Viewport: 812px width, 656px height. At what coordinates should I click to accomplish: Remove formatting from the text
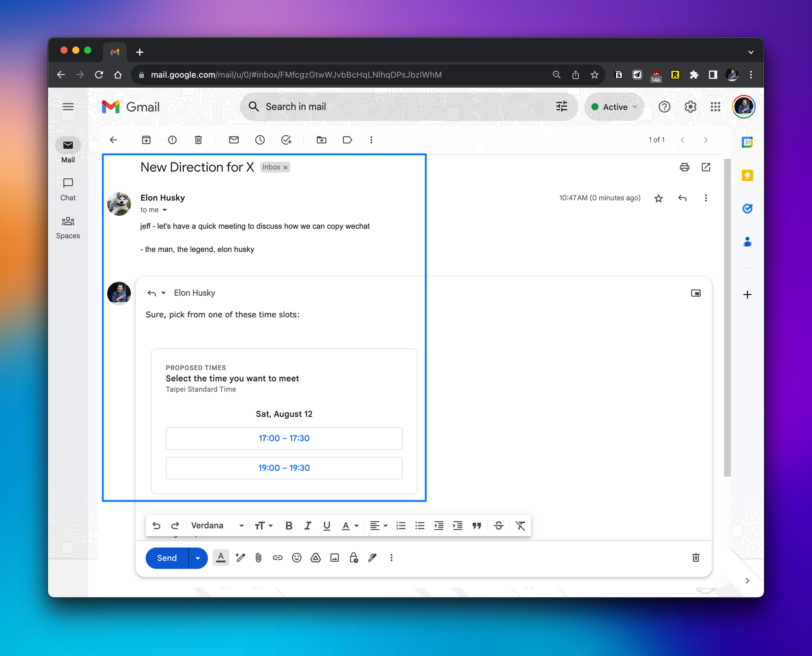click(520, 526)
